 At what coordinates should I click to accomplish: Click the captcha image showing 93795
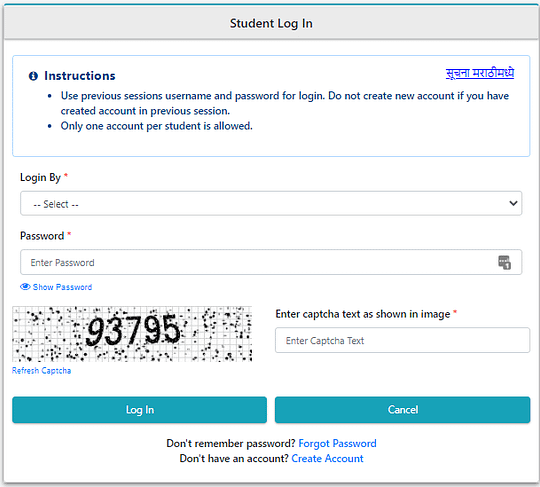(132, 334)
